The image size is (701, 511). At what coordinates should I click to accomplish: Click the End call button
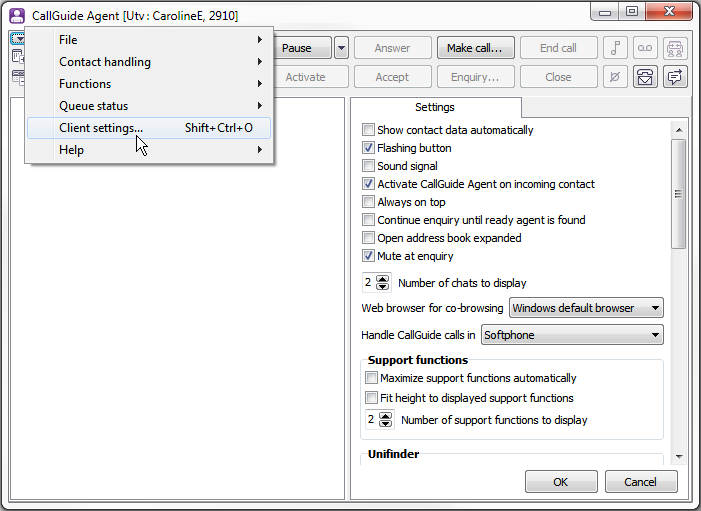[558, 48]
